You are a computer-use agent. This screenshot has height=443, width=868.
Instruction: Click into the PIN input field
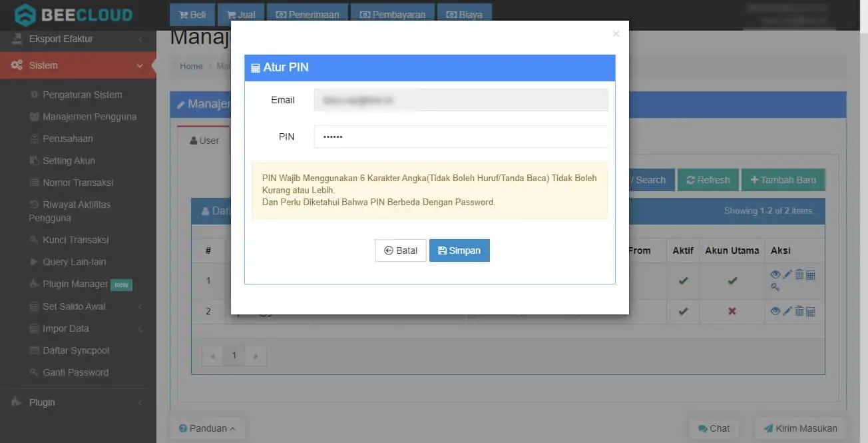(x=461, y=137)
